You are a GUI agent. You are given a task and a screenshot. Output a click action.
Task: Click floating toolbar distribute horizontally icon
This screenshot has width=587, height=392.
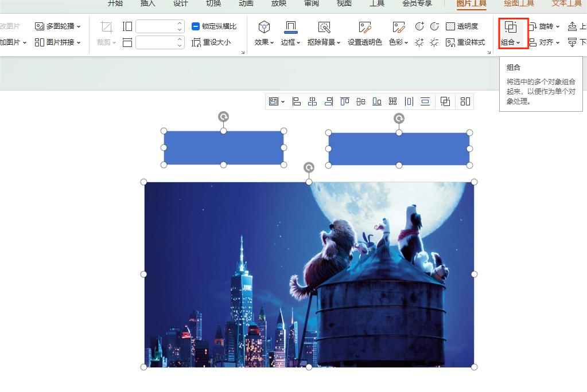(x=409, y=101)
